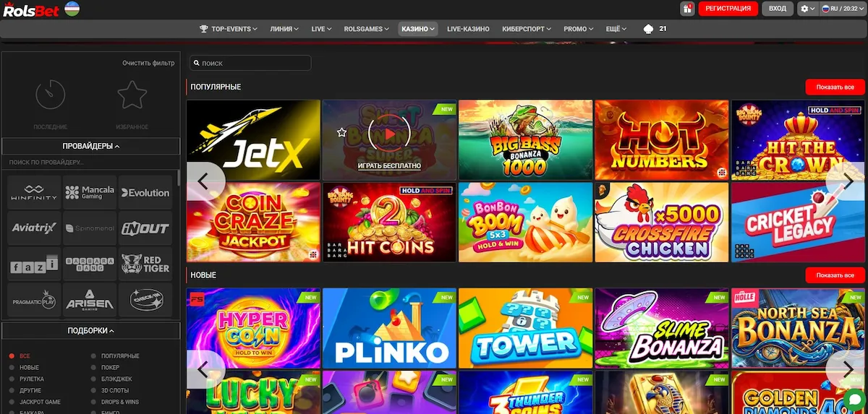Show all НОВЫЕ games button
The height and width of the screenshot is (414, 868).
tap(835, 275)
